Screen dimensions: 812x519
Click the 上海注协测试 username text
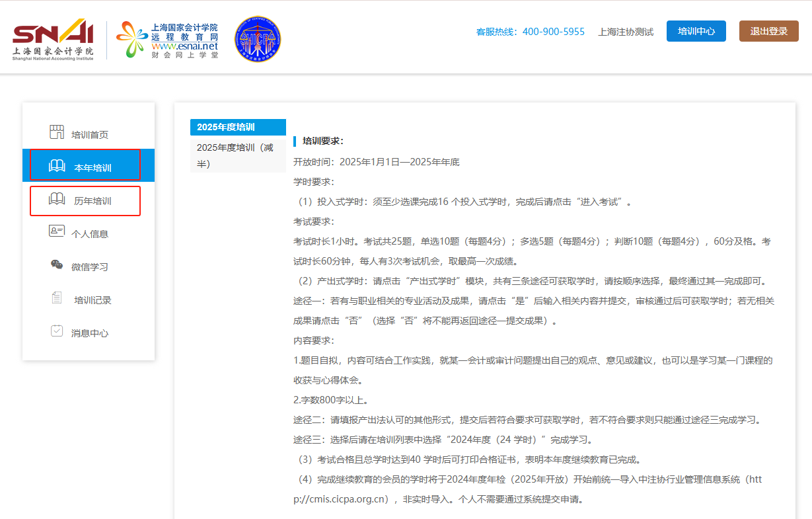click(625, 32)
